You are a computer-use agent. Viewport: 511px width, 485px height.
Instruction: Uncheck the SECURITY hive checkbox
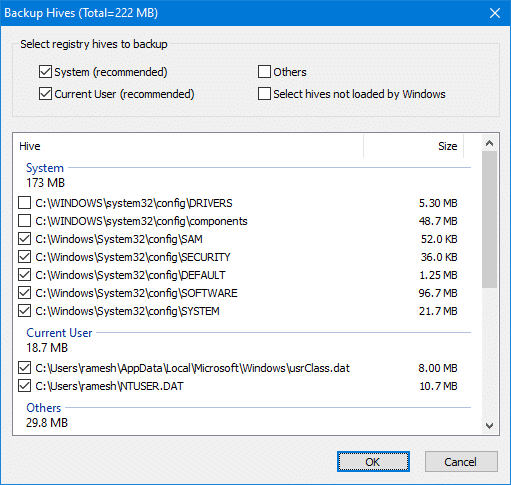coord(25,257)
